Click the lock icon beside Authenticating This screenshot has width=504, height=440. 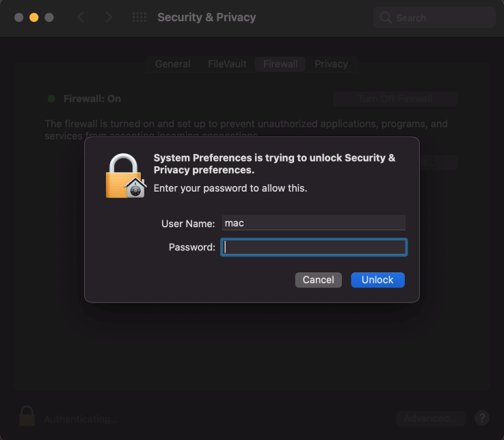coord(27,416)
